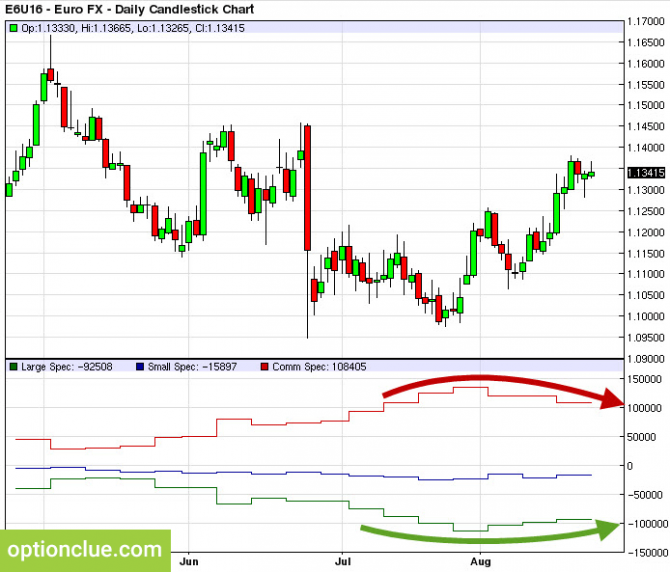Screen dimensions: 670x572
Task: Click the Large Spec green legend swatch
Action: [x=13, y=367]
